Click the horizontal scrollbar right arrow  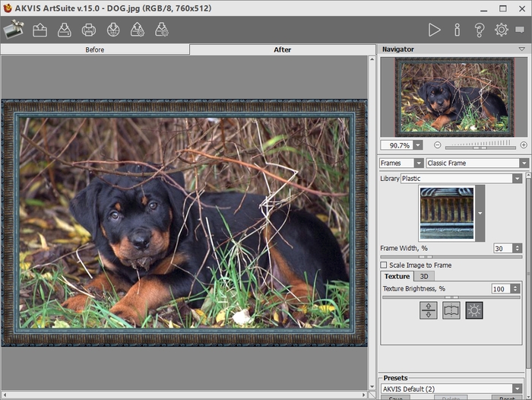tap(364, 395)
